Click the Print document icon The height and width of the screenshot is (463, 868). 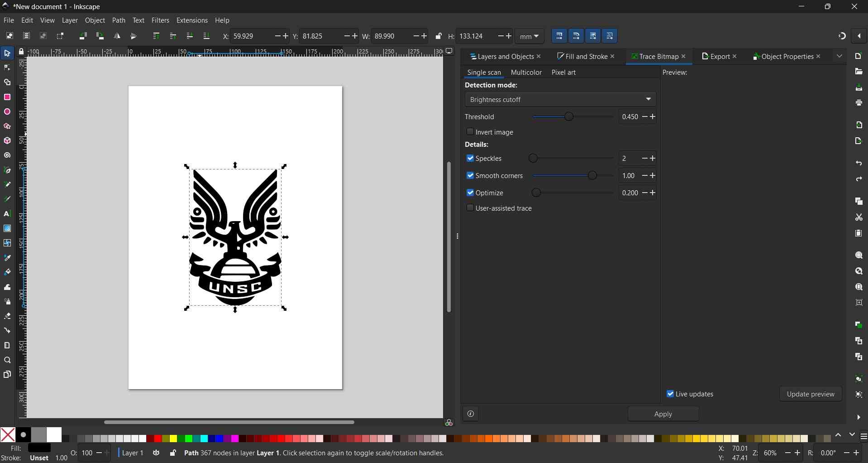tap(858, 103)
